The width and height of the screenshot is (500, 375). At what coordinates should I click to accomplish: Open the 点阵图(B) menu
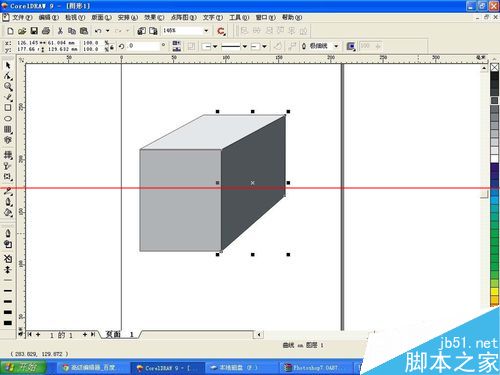tap(183, 17)
